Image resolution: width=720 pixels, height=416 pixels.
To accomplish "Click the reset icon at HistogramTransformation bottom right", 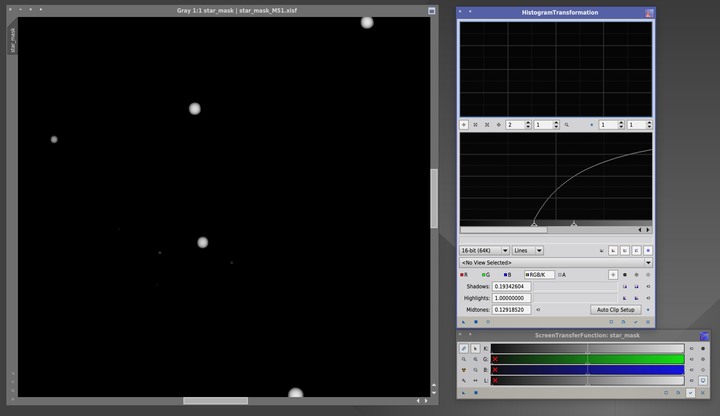I will pyautogui.click(x=647, y=322).
